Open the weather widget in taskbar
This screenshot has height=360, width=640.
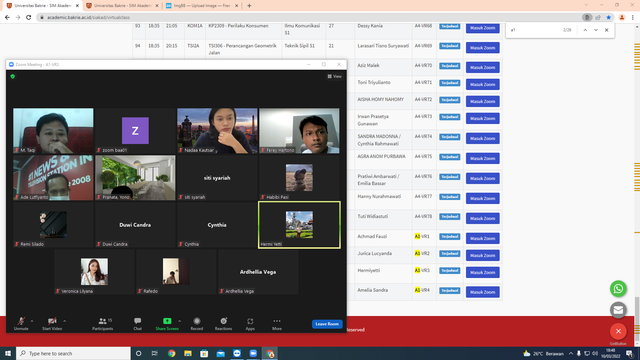click(543, 353)
